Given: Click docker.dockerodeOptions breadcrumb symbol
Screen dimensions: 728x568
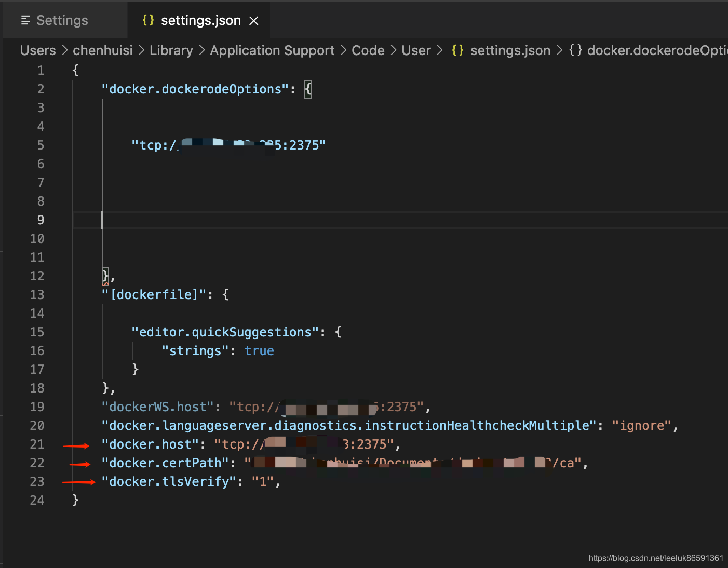Looking at the screenshot, I should [x=657, y=50].
